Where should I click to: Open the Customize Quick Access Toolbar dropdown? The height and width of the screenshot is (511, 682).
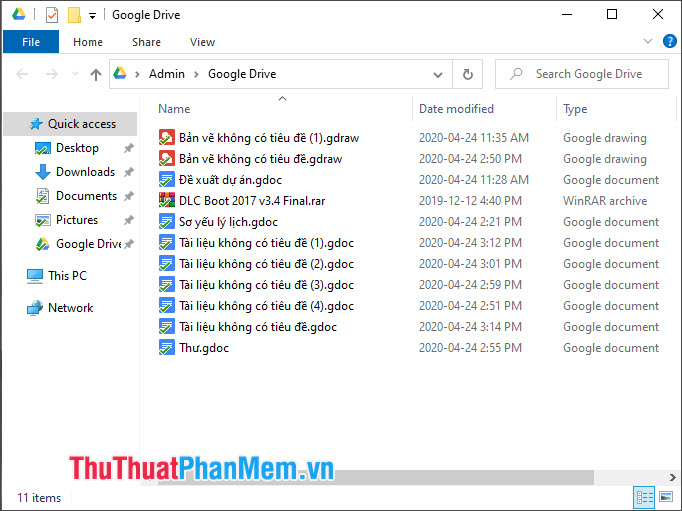pyautogui.click(x=92, y=16)
